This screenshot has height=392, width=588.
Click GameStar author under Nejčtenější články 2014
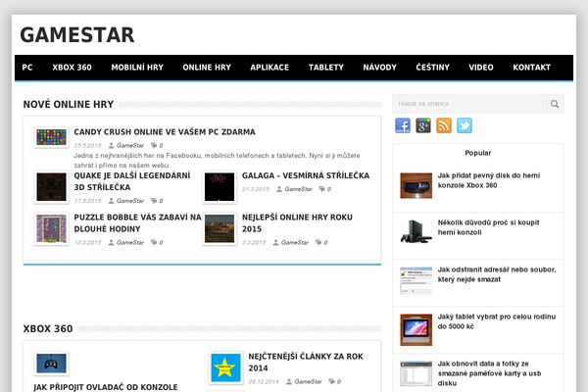click(308, 381)
